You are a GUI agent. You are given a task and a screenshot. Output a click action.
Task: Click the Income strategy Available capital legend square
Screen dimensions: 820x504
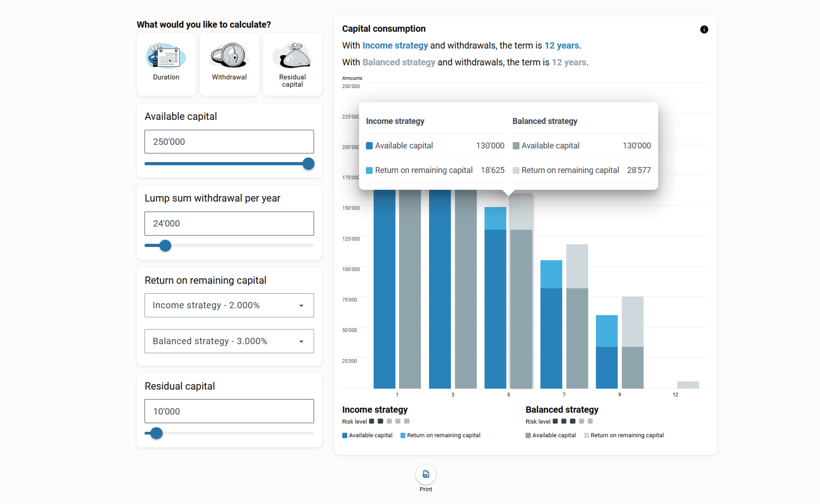(345, 435)
